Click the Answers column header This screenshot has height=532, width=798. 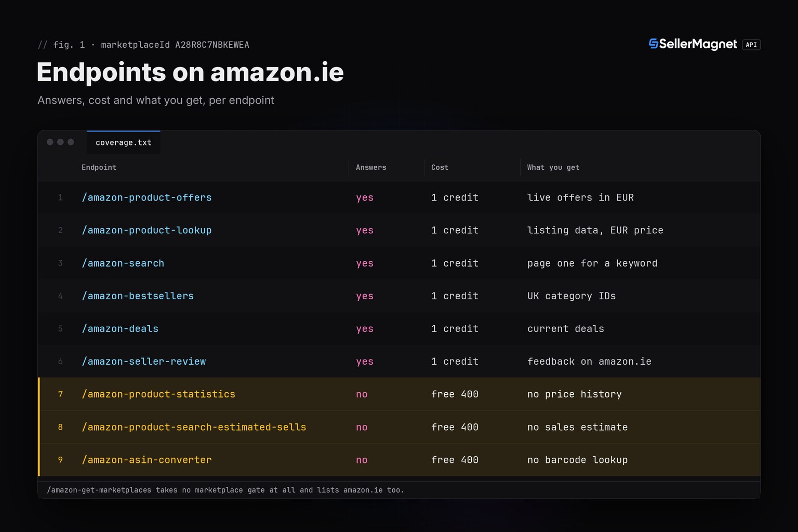pyautogui.click(x=371, y=167)
